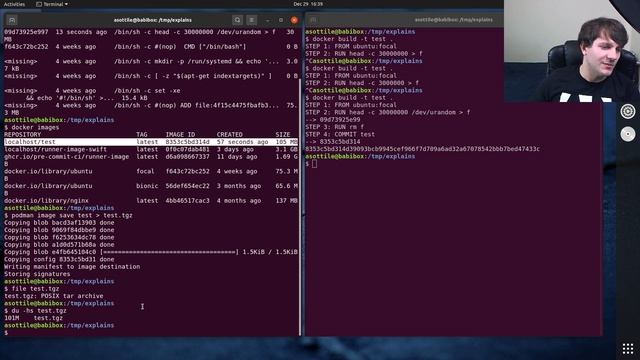Click the blob e4fb645104c0 progress bar
Viewport: 640px width, 360px height.
point(169,252)
